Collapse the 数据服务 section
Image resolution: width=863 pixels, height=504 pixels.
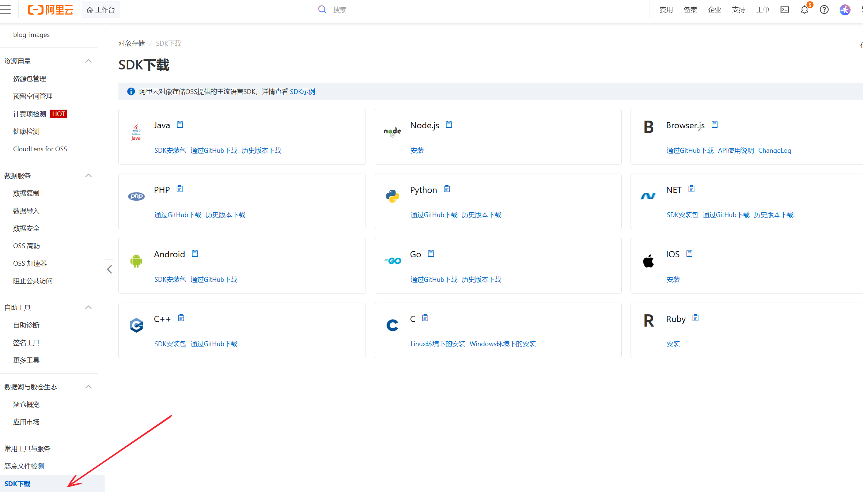(88, 176)
